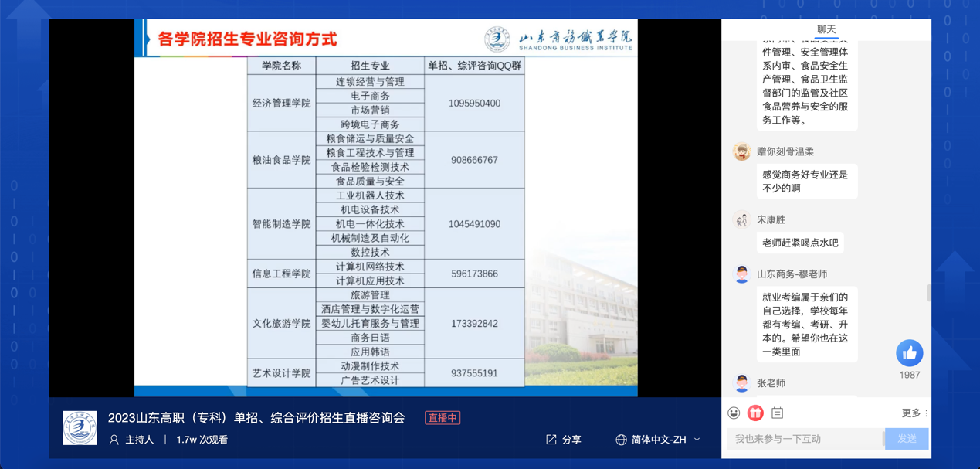Click 赠你刻骨温柔's user avatar

741,151
